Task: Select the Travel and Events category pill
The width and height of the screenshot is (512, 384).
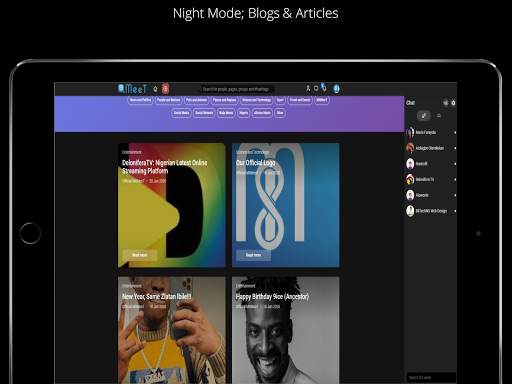Action: 300,100
